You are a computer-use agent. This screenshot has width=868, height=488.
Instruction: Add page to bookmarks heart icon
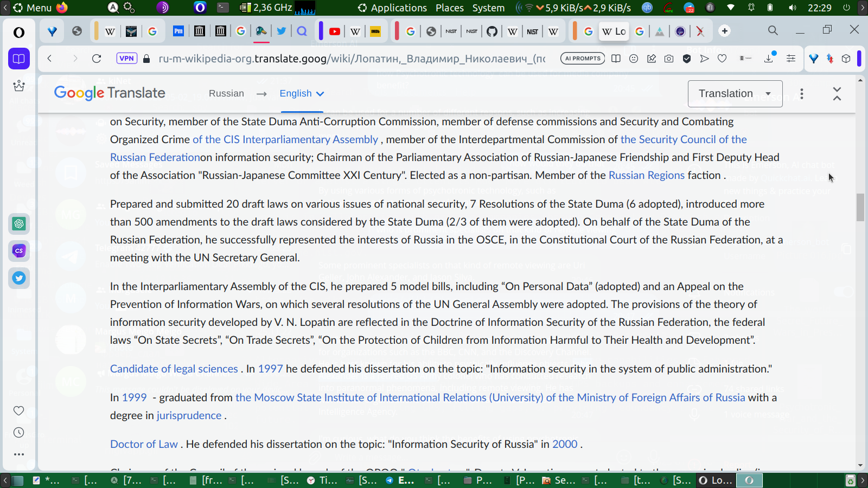(x=722, y=59)
